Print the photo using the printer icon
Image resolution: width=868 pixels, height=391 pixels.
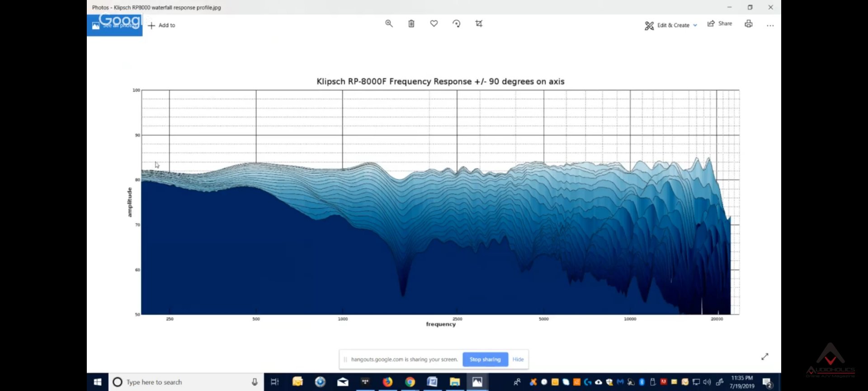pyautogui.click(x=749, y=24)
